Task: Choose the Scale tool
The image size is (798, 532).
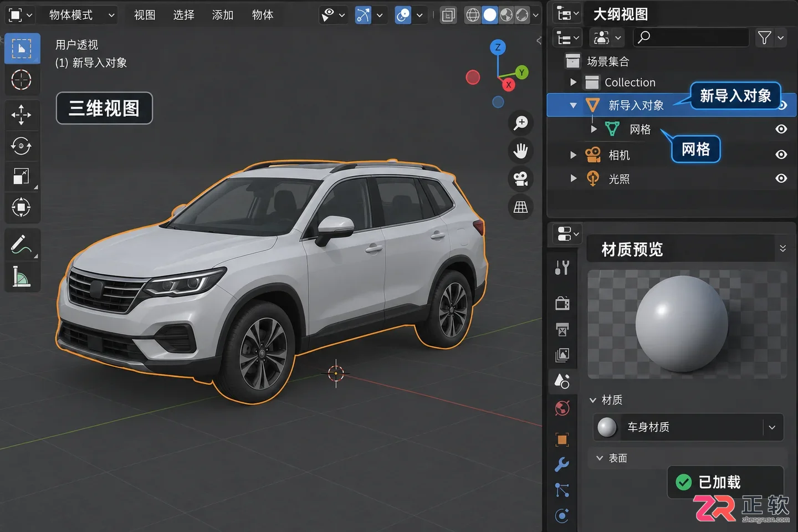Action: pyautogui.click(x=22, y=177)
